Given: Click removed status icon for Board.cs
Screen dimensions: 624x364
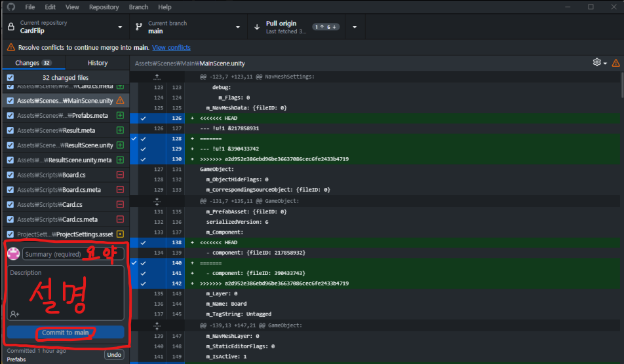Looking at the screenshot, I should click(120, 174).
